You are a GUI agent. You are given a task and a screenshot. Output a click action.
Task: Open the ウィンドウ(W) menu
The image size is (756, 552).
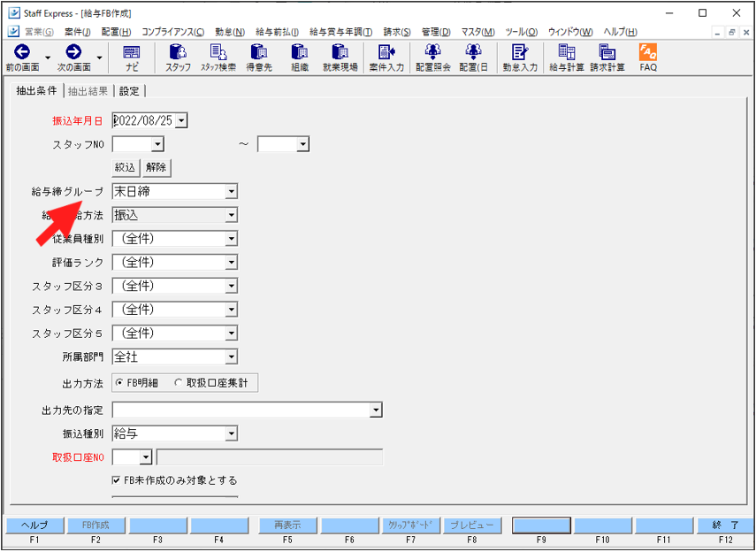[x=570, y=32]
